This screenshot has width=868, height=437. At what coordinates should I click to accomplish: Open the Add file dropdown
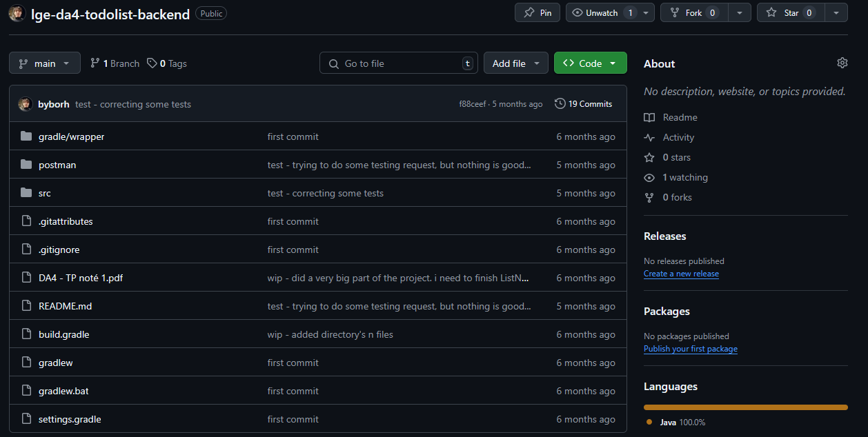[515, 63]
